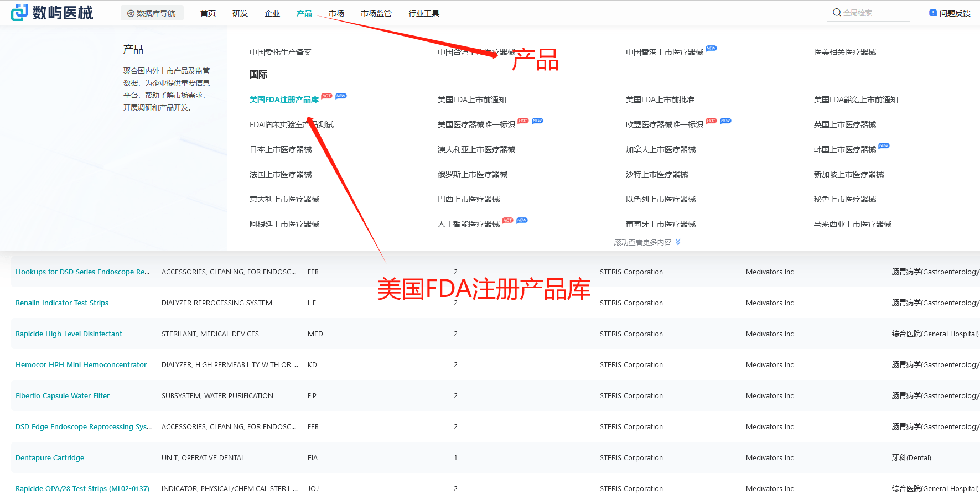Click the HOT badge on 人工智能医疗器械

coord(507,220)
